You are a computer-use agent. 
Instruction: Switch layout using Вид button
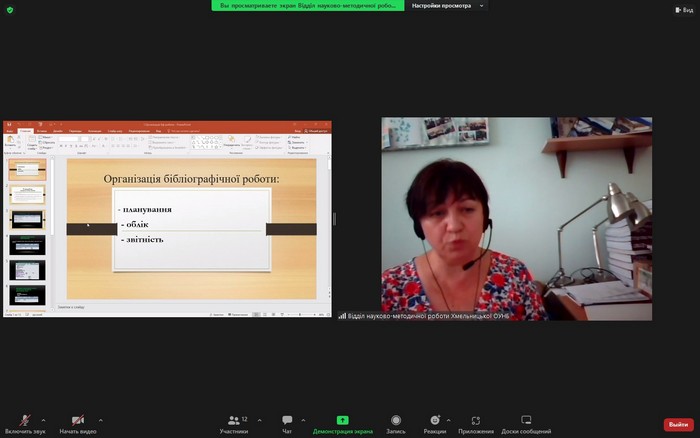684,9
